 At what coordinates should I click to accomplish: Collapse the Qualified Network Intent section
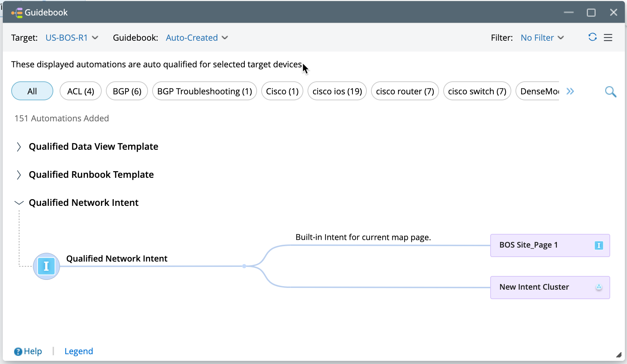coord(19,203)
